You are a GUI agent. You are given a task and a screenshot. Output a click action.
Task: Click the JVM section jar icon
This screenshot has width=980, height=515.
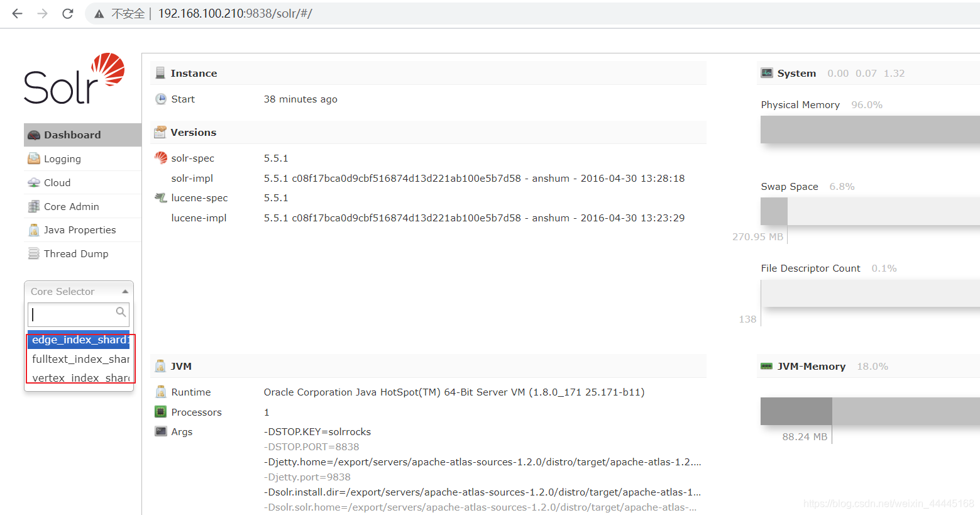160,366
